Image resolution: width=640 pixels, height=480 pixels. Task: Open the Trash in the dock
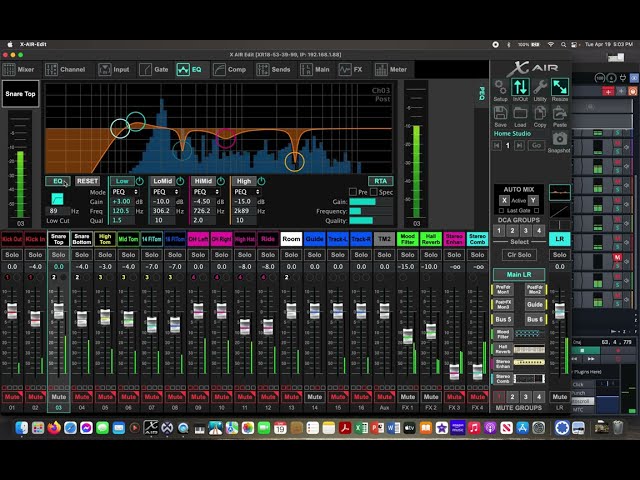click(x=618, y=427)
